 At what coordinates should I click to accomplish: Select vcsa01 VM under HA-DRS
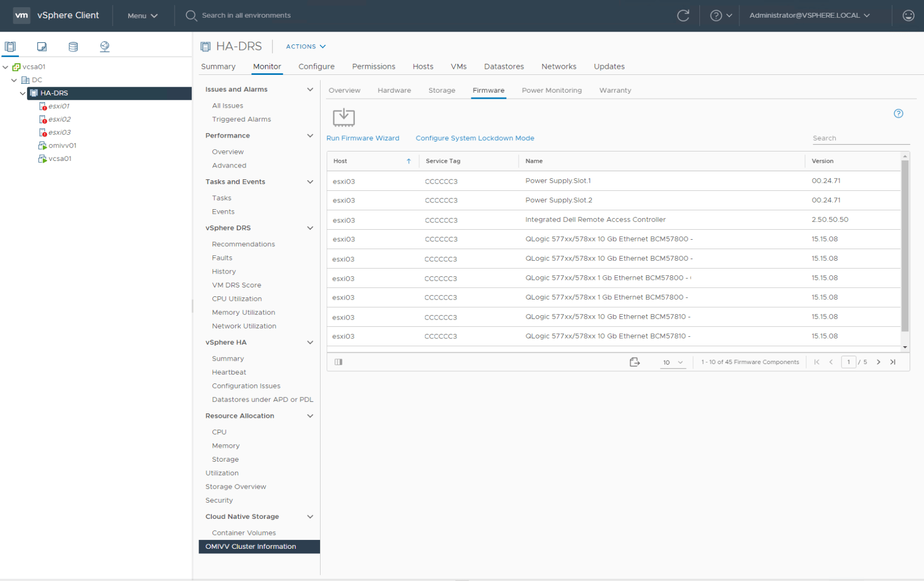coord(59,159)
